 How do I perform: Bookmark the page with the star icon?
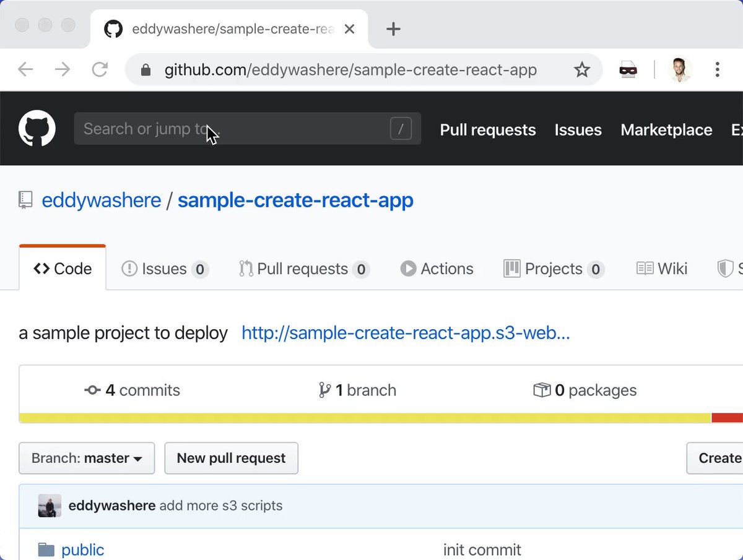coord(582,70)
